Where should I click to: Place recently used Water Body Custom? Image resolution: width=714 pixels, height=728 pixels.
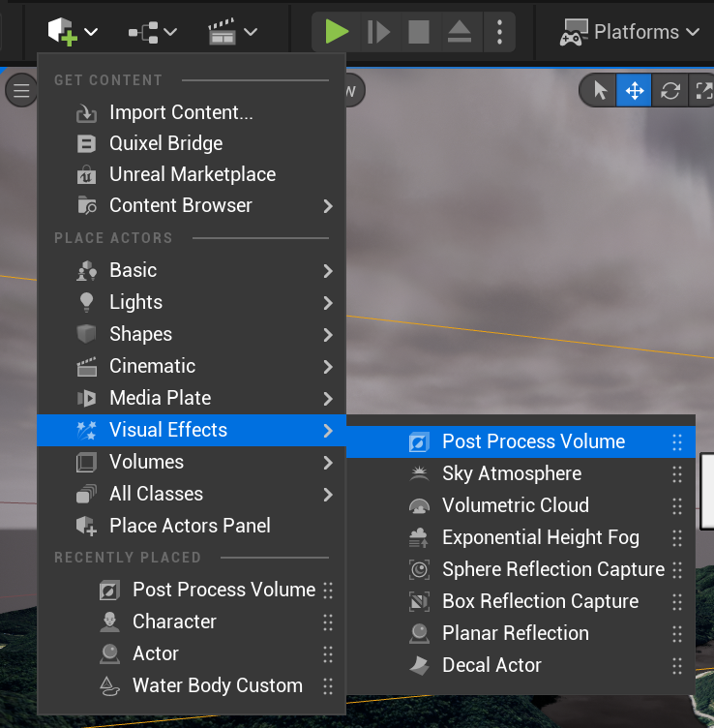click(x=192, y=686)
